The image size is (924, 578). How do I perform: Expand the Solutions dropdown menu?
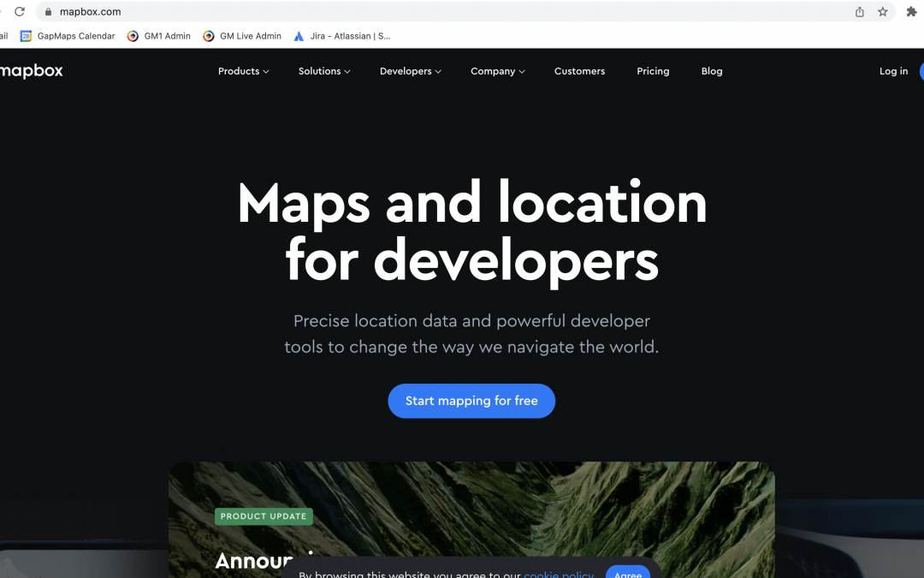point(324,71)
